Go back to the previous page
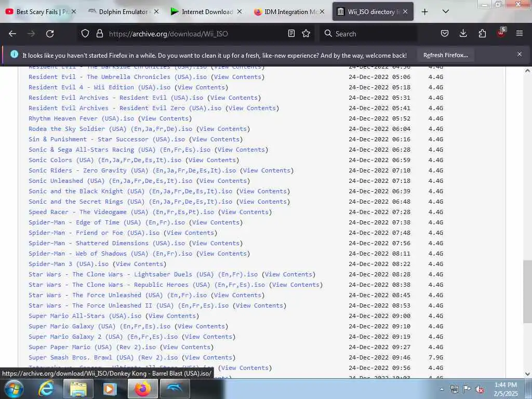532x399 pixels. pyautogui.click(x=12, y=34)
